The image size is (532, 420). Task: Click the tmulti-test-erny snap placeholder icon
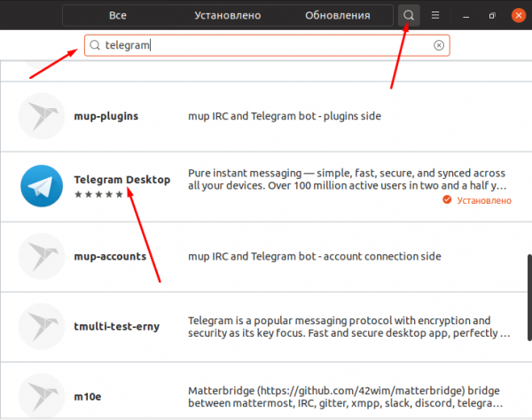42,326
